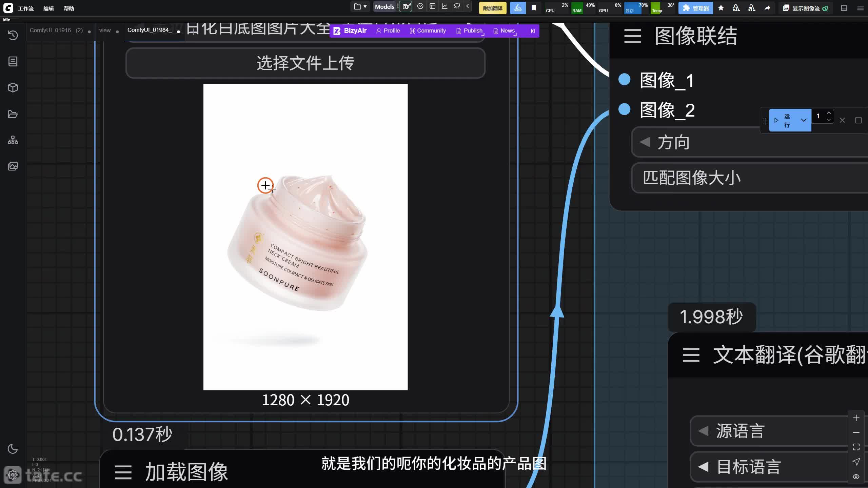Open the image gallery sidebar icon
868x488 pixels.
[13, 166]
